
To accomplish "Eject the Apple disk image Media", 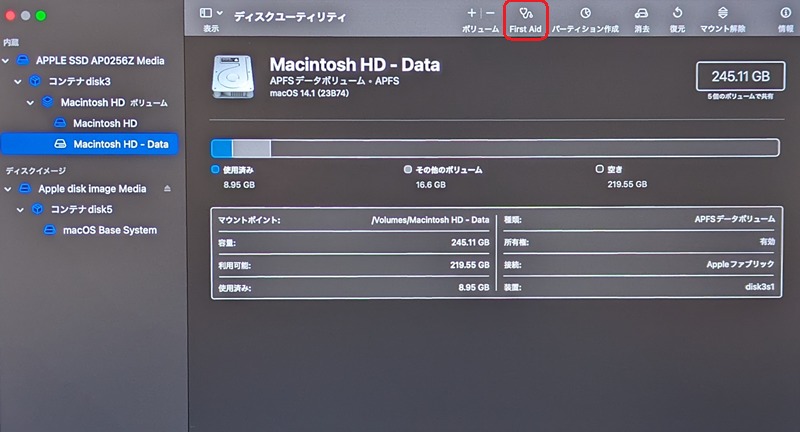I will (167, 189).
